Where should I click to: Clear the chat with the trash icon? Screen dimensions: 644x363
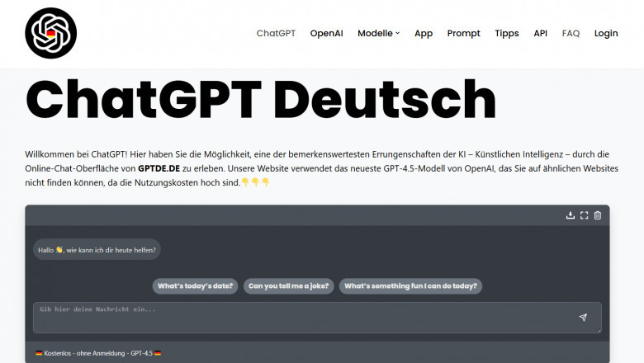click(x=598, y=215)
